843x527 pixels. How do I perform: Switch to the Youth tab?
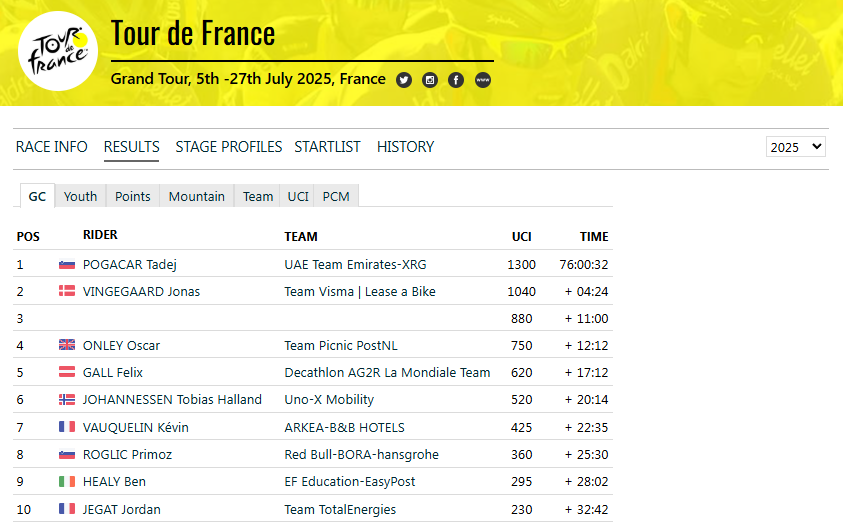click(x=81, y=196)
